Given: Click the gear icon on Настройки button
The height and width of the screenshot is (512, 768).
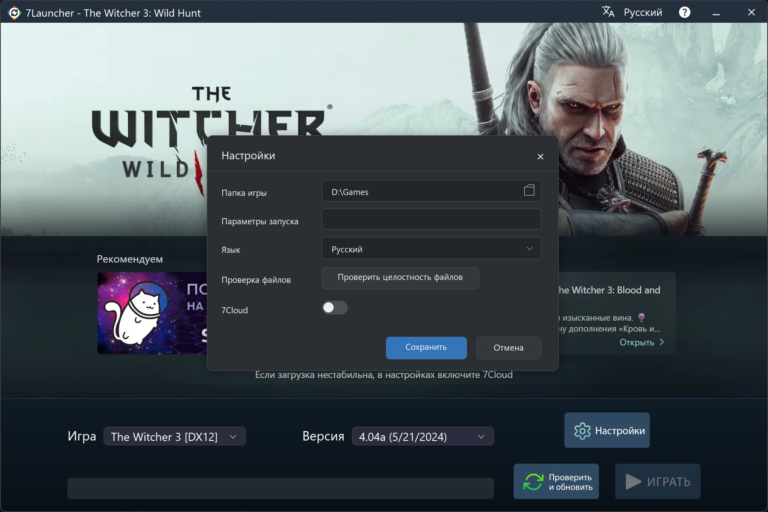Looking at the screenshot, I should (582, 431).
